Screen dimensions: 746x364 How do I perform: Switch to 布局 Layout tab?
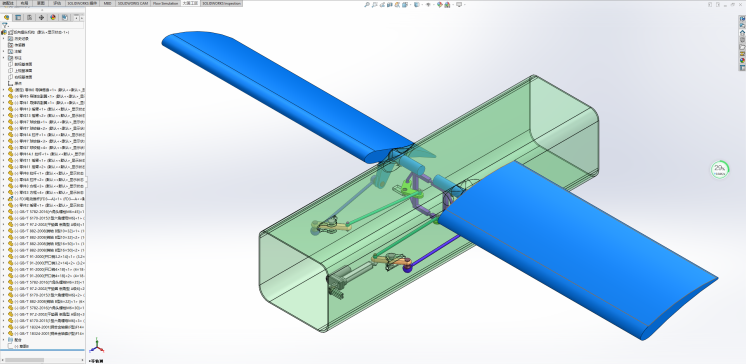pyautogui.click(x=24, y=3)
